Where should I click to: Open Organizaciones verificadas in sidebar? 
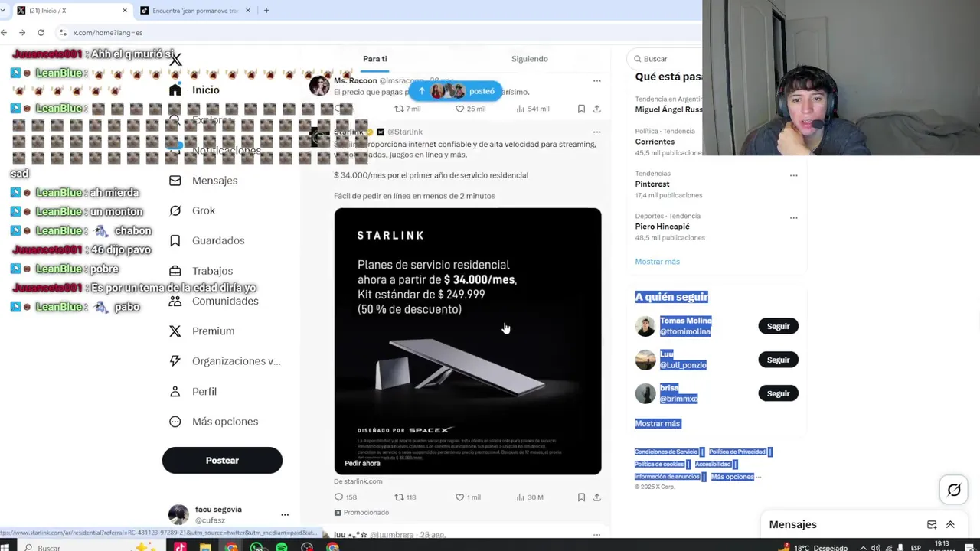coord(224,361)
